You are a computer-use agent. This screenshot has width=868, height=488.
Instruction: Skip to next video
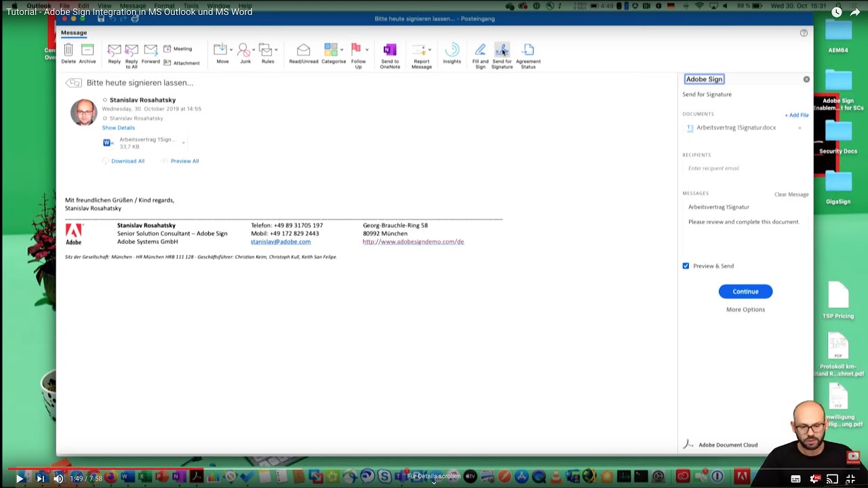pyautogui.click(x=40, y=479)
